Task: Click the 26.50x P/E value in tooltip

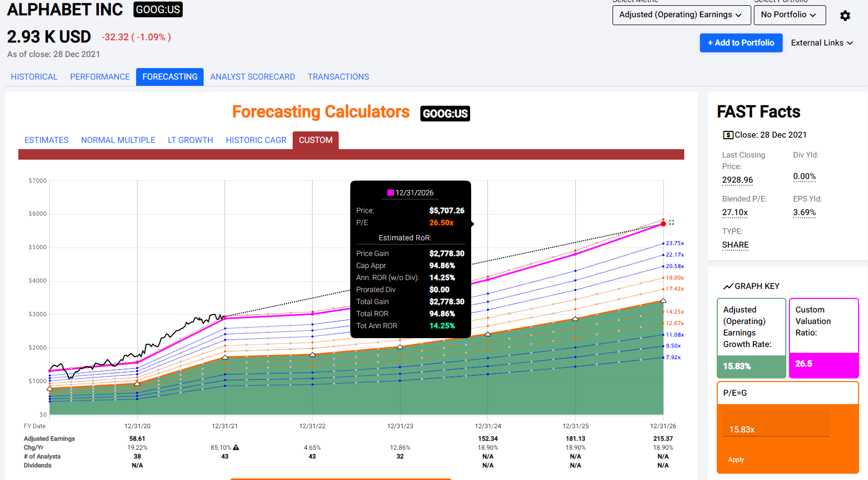Action: [441, 222]
